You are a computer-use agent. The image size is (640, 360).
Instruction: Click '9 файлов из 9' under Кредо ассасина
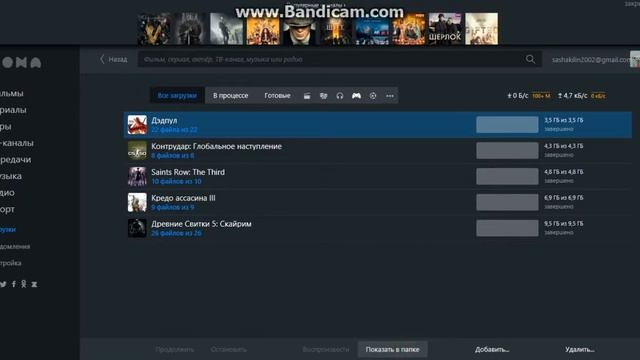point(173,207)
